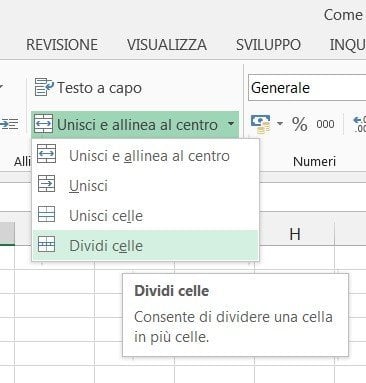Open the Generale number format combo box

pos(307,88)
